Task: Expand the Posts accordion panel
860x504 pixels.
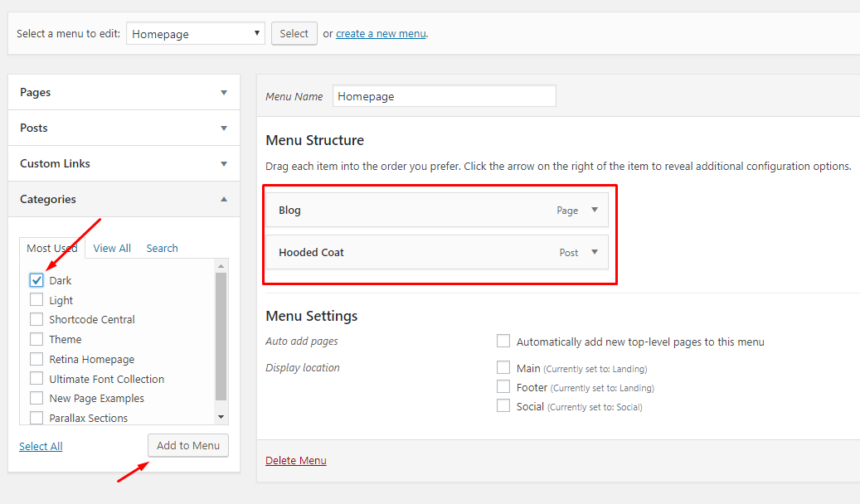Action: coord(223,128)
